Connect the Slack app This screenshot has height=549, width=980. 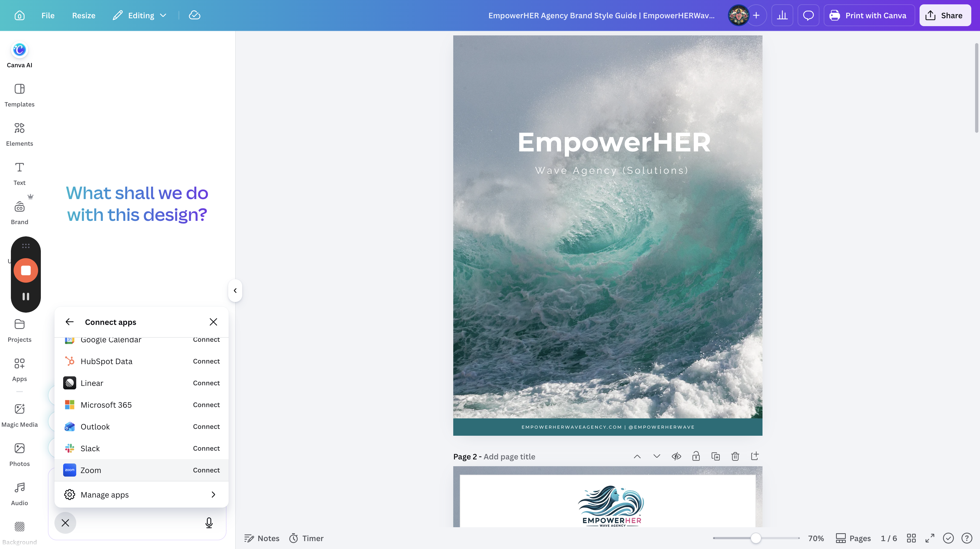tap(206, 448)
